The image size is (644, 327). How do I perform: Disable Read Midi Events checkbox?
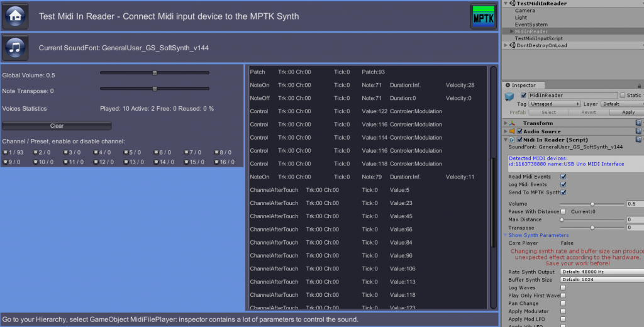(x=563, y=177)
